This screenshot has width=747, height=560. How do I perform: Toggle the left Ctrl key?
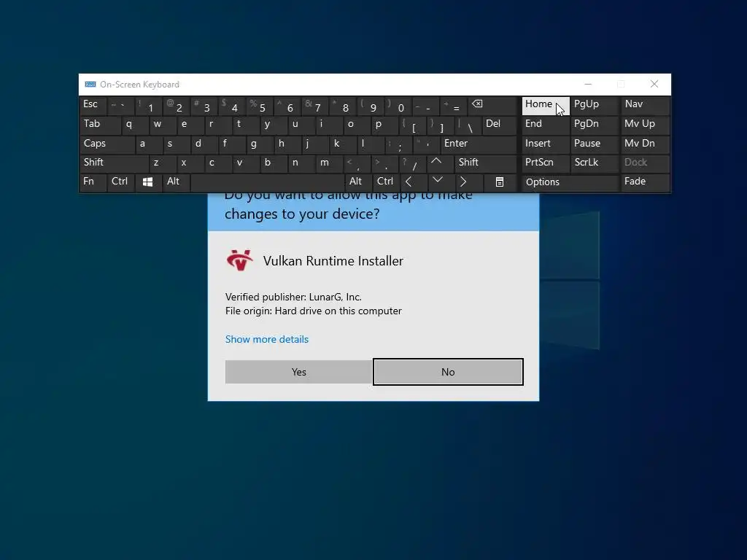(x=121, y=182)
